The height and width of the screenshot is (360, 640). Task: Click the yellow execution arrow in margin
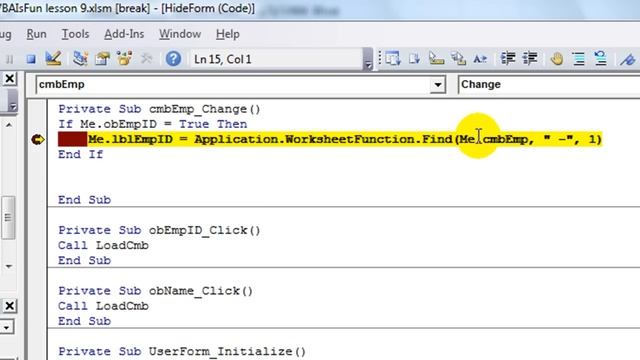point(38,140)
